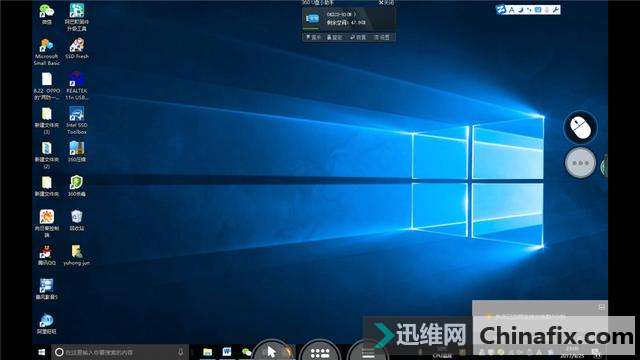Select the 8.22 OPPO document file

pyautogui.click(x=47, y=86)
